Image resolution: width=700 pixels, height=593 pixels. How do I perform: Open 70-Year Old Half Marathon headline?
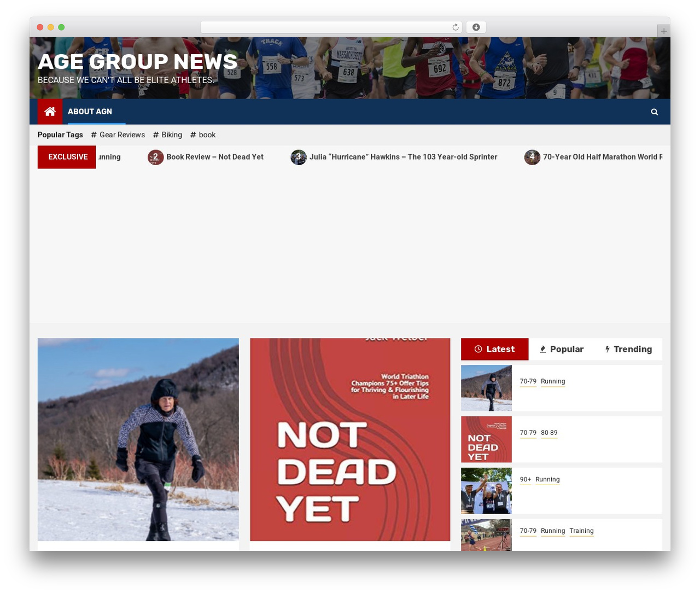point(602,157)
